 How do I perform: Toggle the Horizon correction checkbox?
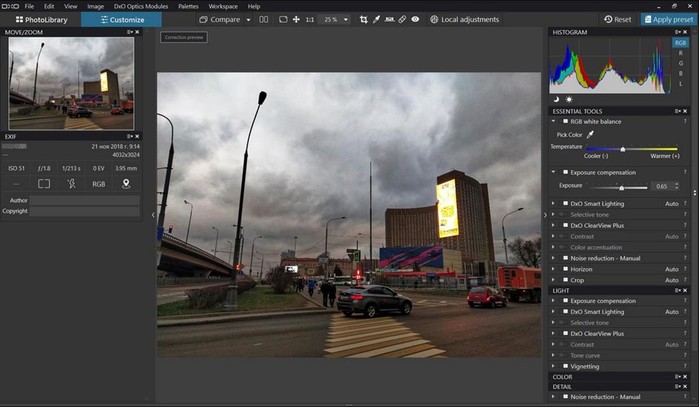(x=565, y=269)
